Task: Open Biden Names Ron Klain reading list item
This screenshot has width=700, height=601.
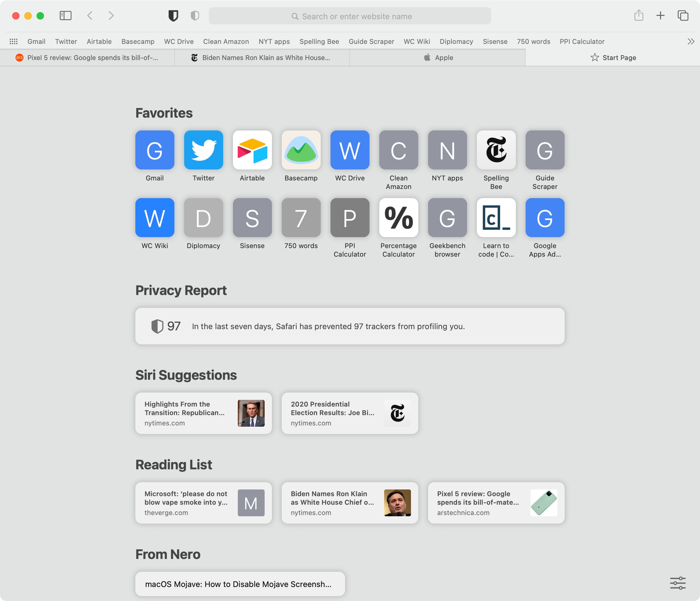Action: pos(349,502)
